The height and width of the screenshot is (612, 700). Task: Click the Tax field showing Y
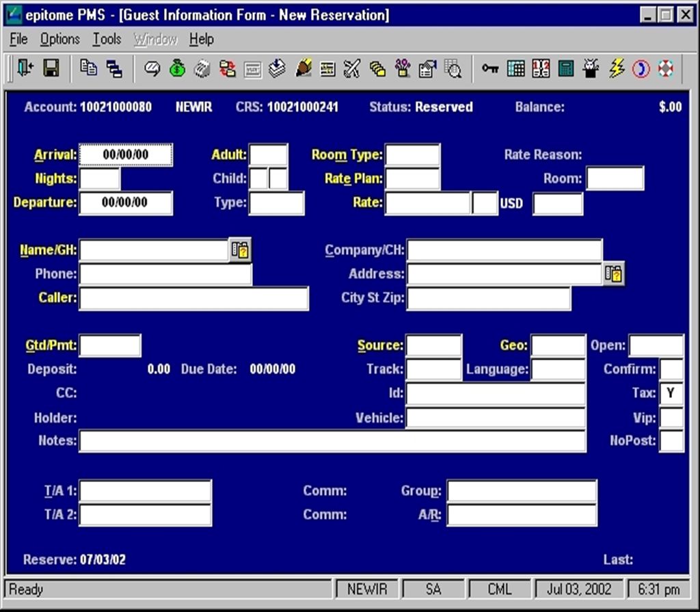click(671, 393)
